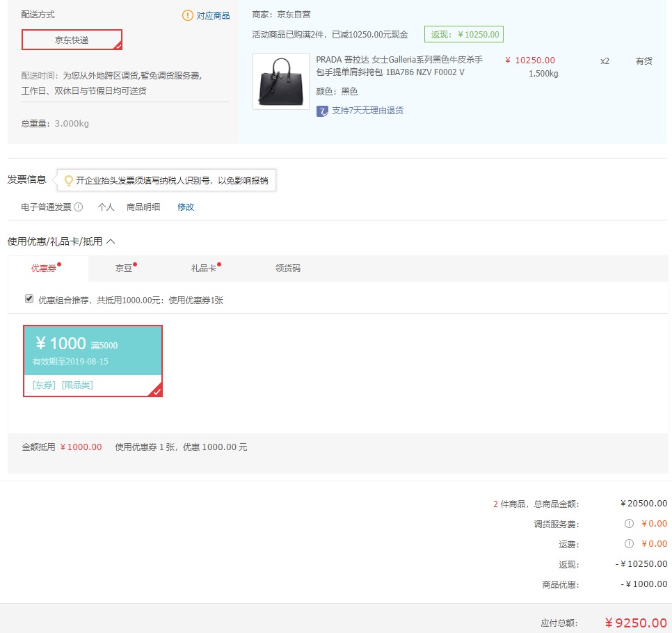
Task: Click the lightbulb tip icon in invoice notice
Action: click(68, 180)
